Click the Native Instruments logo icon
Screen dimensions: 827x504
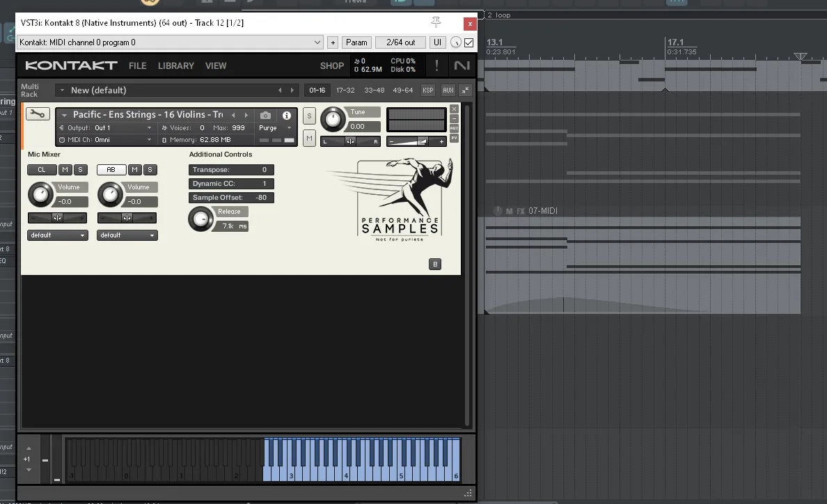tap(462, 65)
